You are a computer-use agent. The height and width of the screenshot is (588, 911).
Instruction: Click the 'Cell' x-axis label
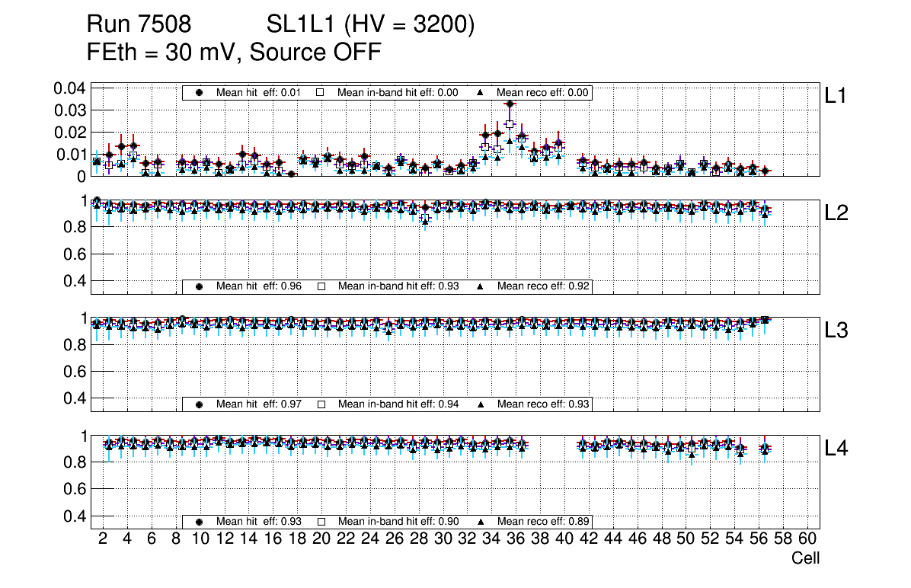pyautogui.click(x=805, y=558)
